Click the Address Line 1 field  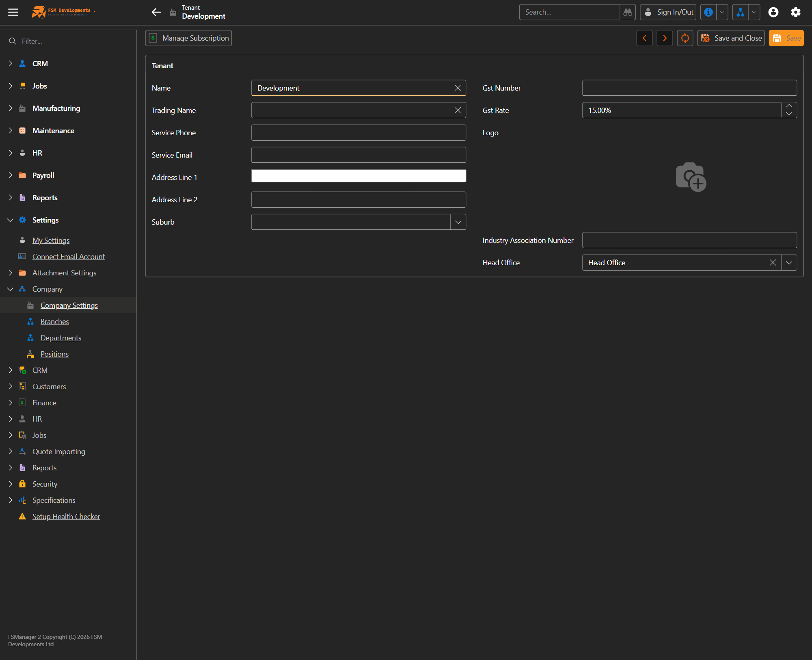tap(358, 176)
